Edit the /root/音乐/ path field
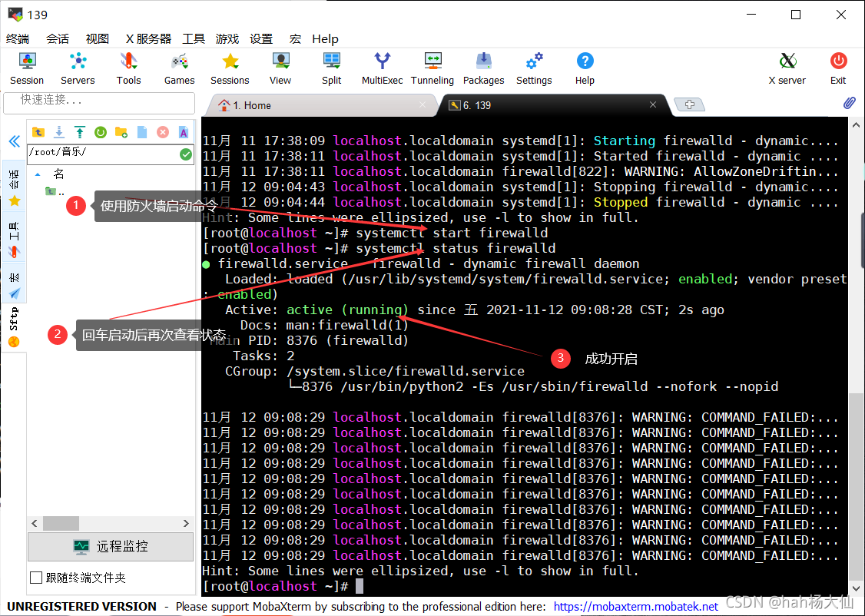Screen dimensions: 865x616 (103, 154)
